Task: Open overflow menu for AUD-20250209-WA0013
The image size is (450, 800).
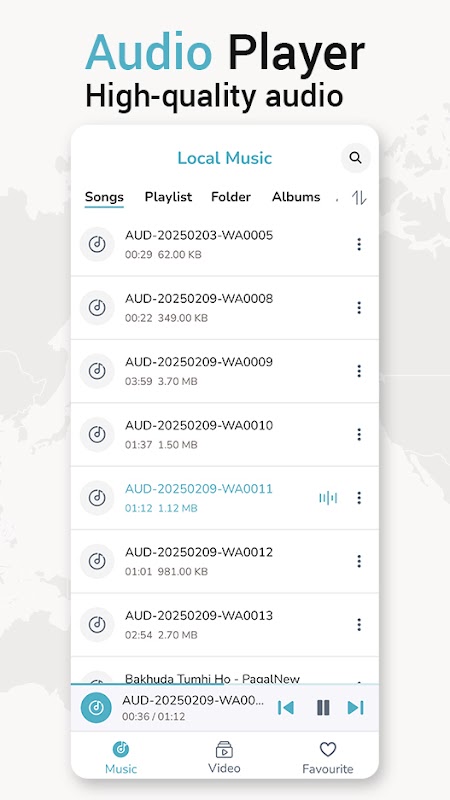Action: coord(359,624)
